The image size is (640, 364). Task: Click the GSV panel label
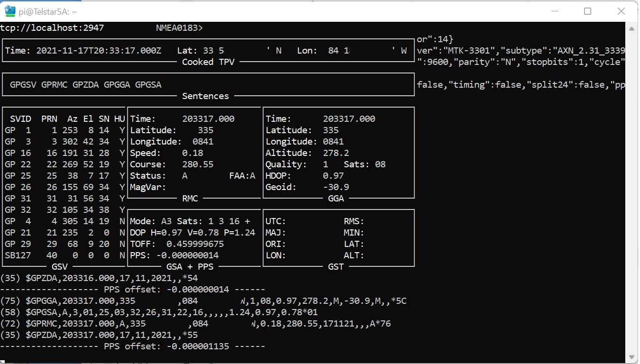[59, 266]
